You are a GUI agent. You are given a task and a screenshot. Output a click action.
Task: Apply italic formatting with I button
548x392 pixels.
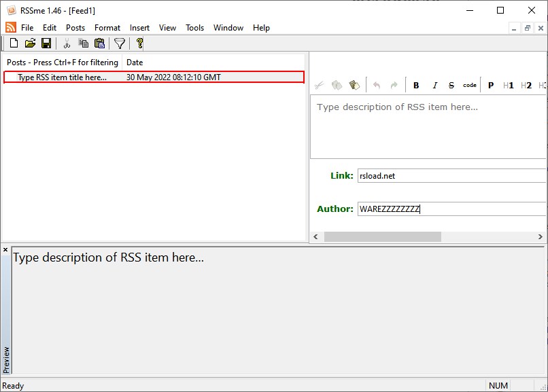pos(434,85)
